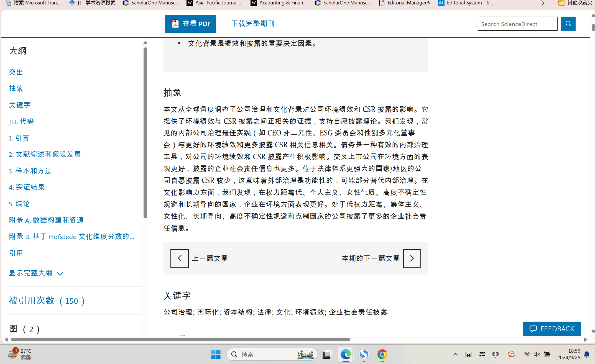595x364 pixels.
Task: Expand bookmarks bar overflow chevron
Action: coord(543,3)
